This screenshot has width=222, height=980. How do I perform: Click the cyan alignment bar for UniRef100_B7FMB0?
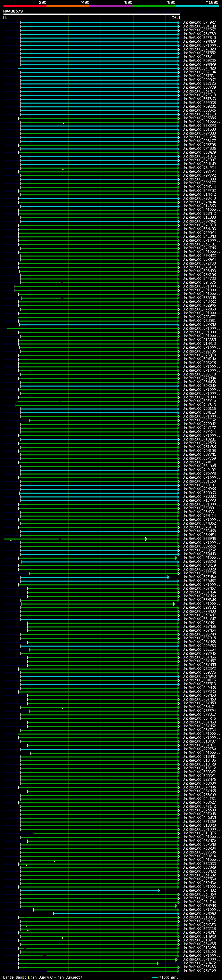click(x=95, y=577)
